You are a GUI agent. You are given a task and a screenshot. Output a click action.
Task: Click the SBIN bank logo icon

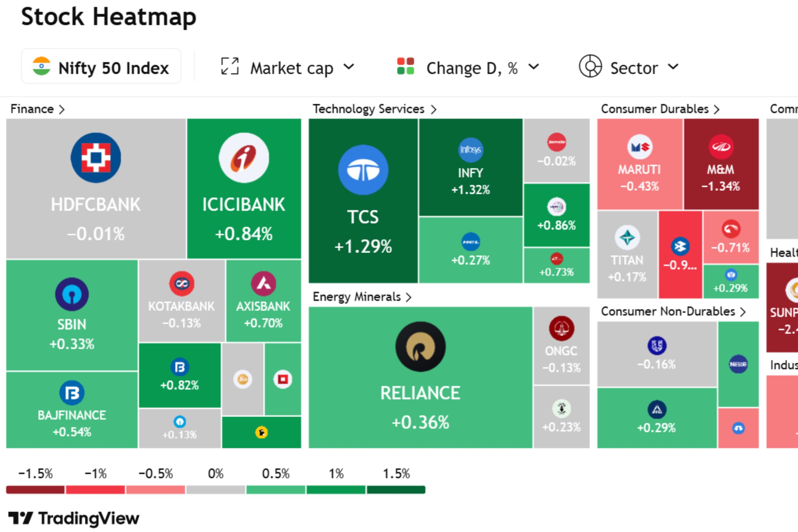click(x=72, y=294)
